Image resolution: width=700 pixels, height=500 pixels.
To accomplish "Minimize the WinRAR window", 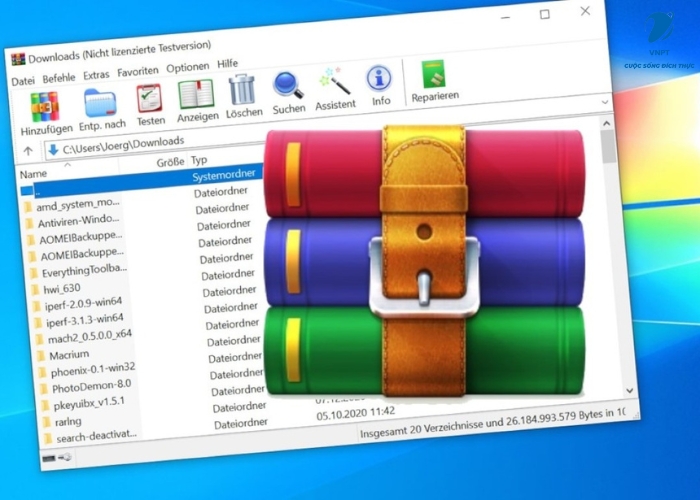I will [x=505, y=18].
